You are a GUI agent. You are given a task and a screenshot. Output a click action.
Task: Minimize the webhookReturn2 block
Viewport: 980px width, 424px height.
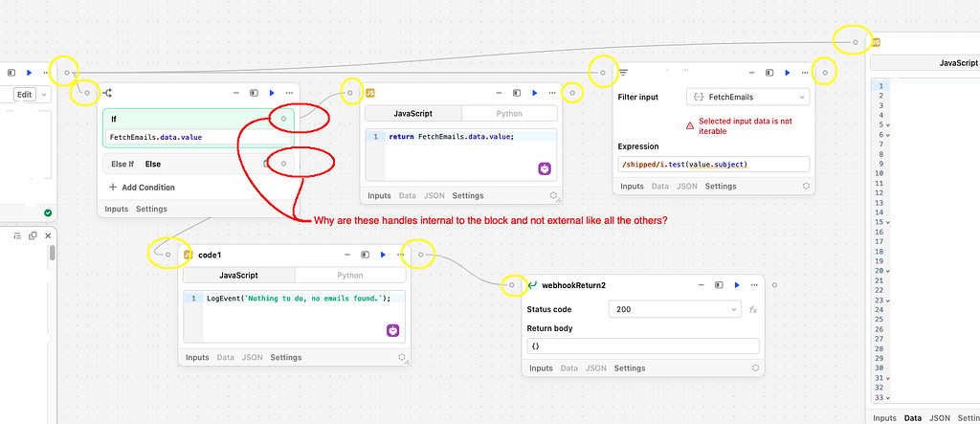click(x=702, y=284)
